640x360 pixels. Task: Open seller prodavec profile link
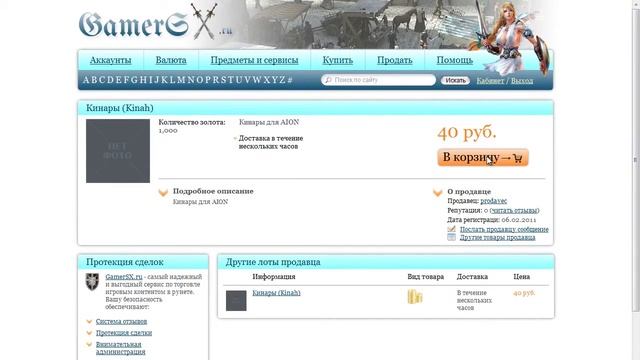click(x=493, y=201)
